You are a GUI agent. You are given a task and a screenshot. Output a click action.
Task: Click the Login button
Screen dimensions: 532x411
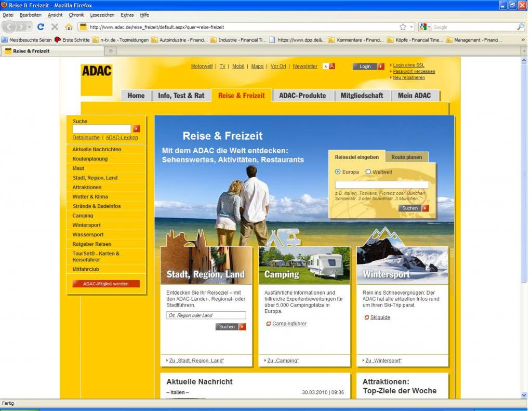point(368,67)
